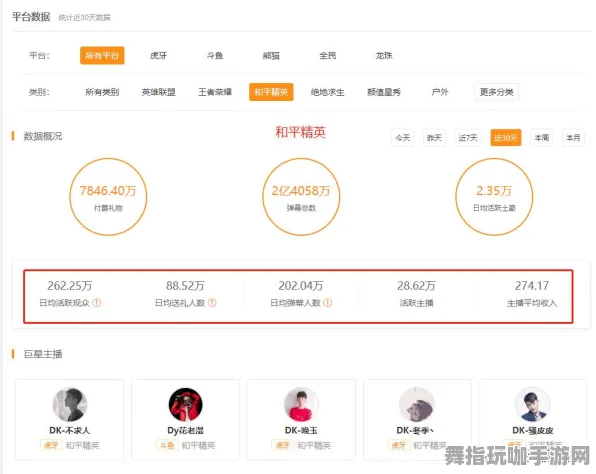Expand 更多分类 category list
Screen dimensions: 596x474
(496, 92)
